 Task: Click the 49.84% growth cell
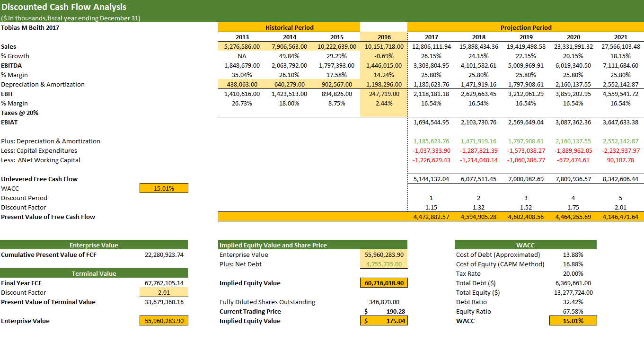click(289, 56)
